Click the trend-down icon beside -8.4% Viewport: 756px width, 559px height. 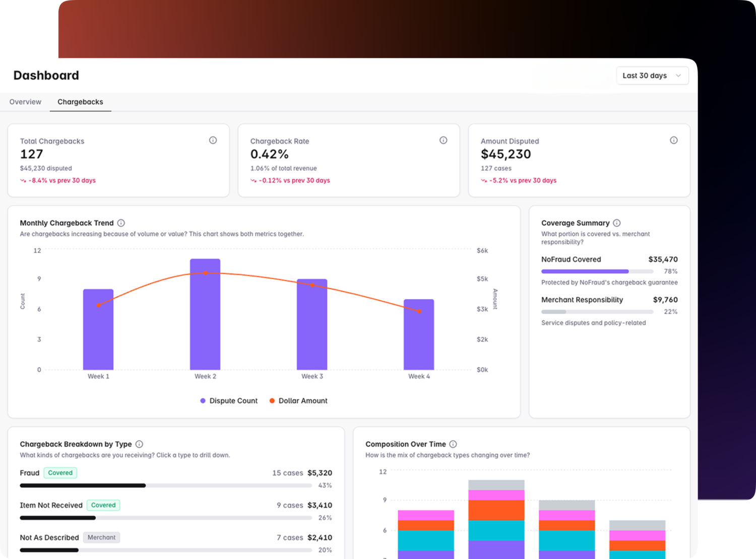(x=24, y=180)
